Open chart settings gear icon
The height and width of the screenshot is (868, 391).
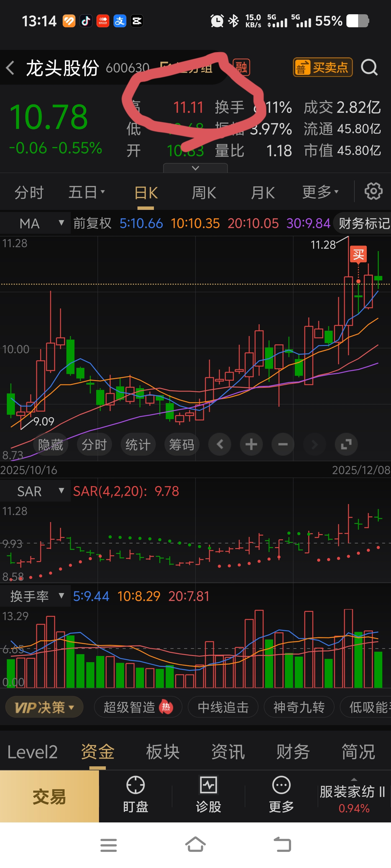click(373, 192)
